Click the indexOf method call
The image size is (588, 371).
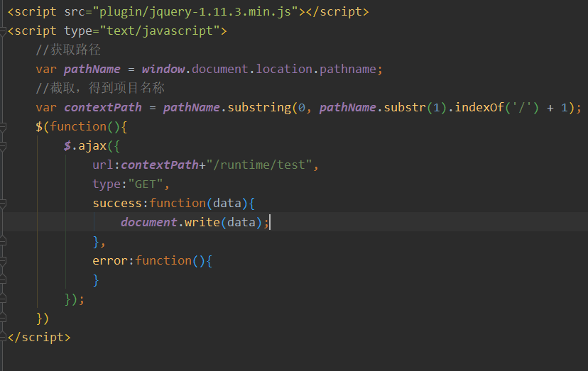point(479,108)
